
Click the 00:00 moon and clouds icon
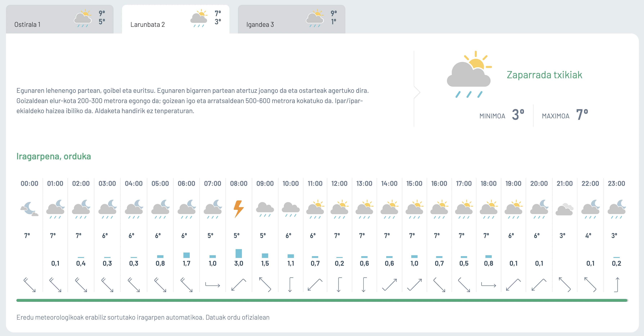[30, 209]
